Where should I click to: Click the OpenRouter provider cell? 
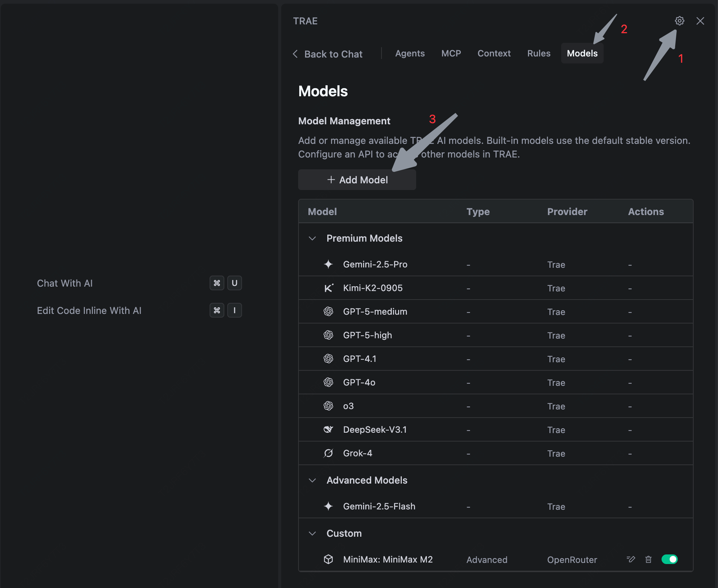[572, 560]
